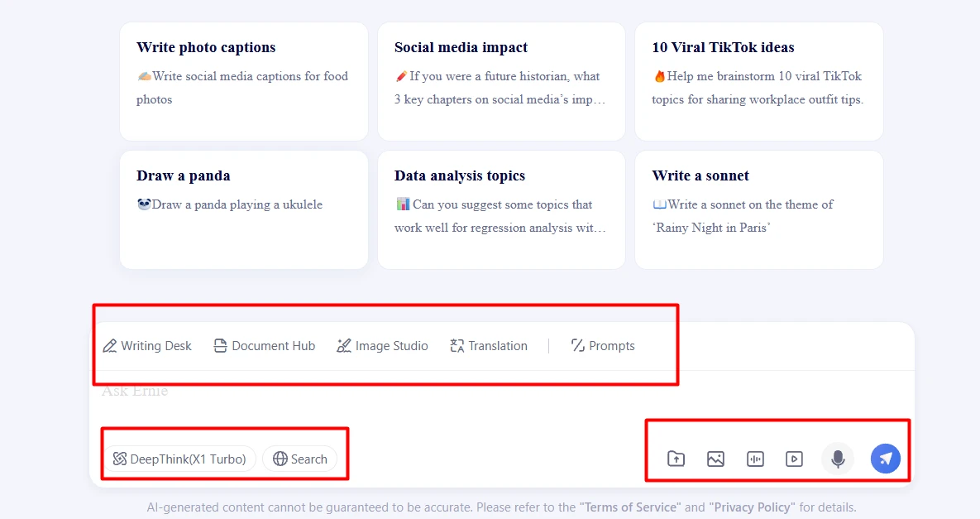Click the Writing Desk pencil icon
The height and width of the screenshot is (519, 980).
(x=110, y=346)
